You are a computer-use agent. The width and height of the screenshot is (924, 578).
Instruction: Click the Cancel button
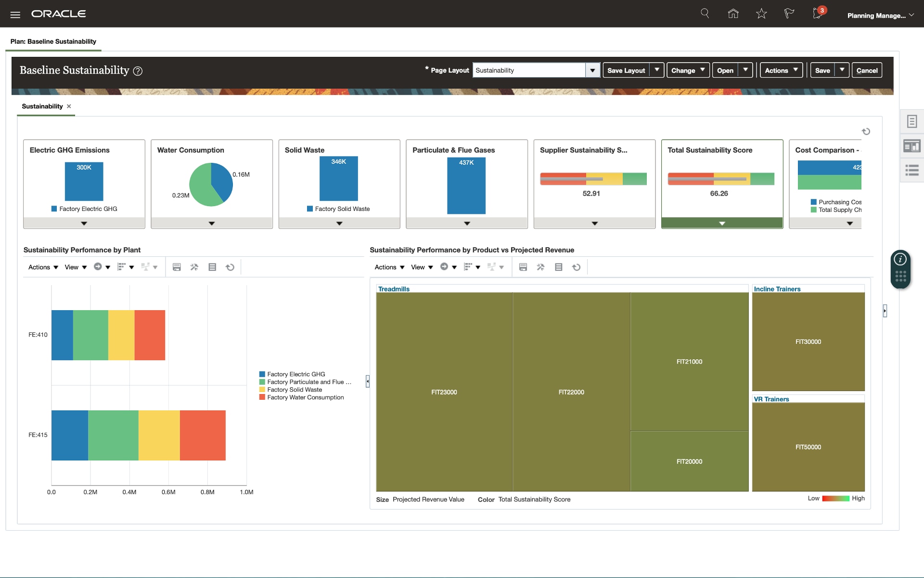866,70
